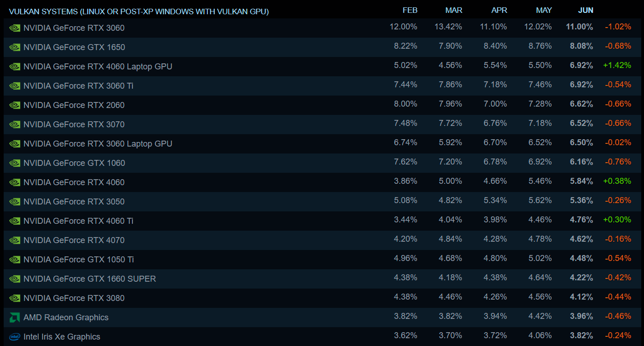Select the APR column header

click(499, 10)
